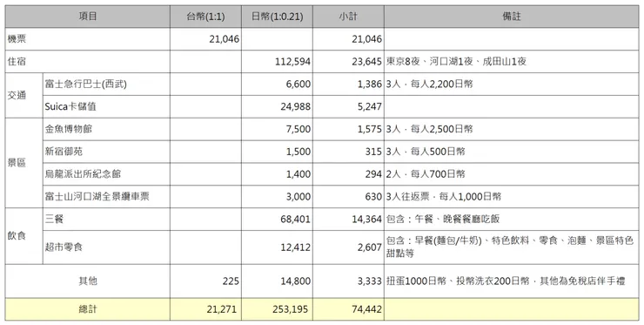The image size is (644, 325).
Task: Click the 景區 category cell
Action: click(x=23, y=163)
